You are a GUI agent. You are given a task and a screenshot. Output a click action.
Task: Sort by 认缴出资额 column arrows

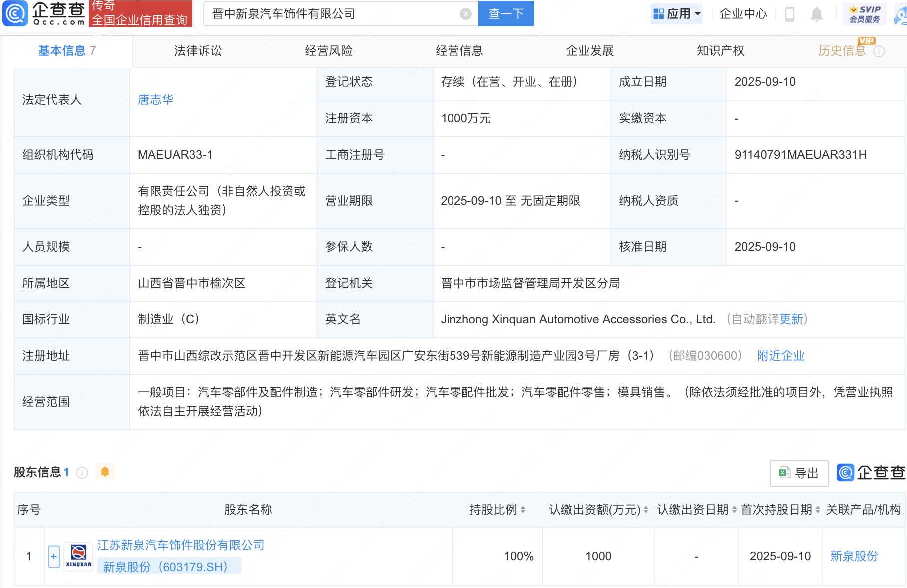coord(646,510)
